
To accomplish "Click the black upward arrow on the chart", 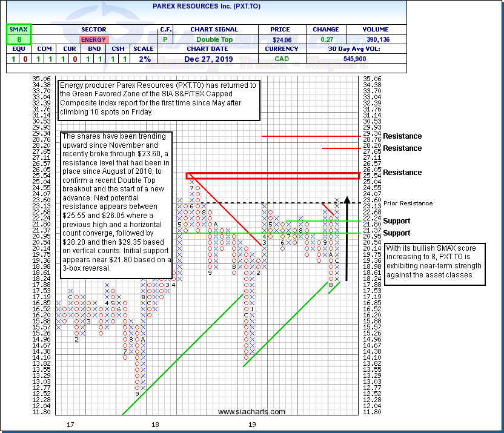I will point(346,237).
